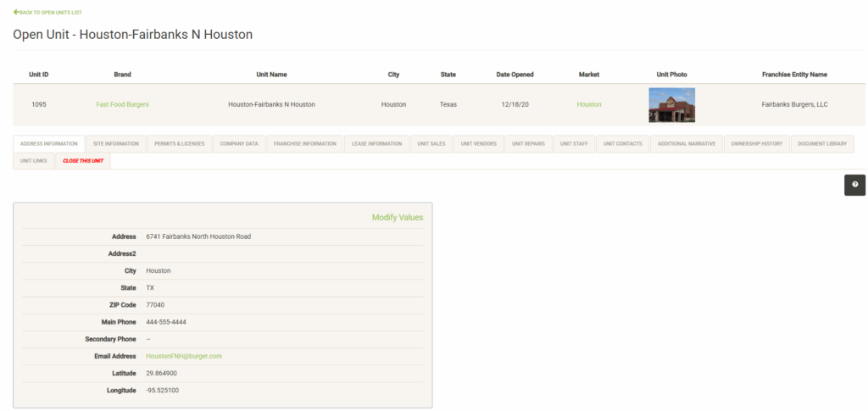The height and width of the screenshot is (411, 868).
Task: Go back to open units list
Action: click(x=47, y=13)
